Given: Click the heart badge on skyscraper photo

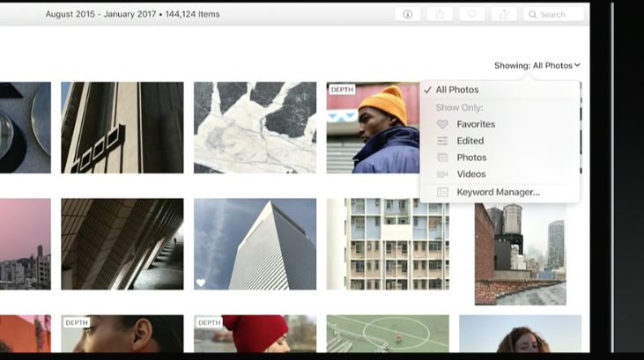Looking at the screenshot, I should 201,283.
